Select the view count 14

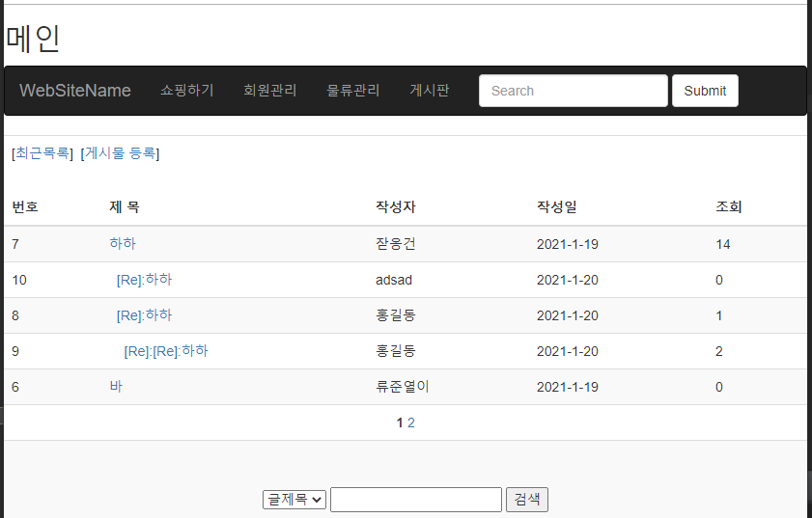(x=723, y=244)
